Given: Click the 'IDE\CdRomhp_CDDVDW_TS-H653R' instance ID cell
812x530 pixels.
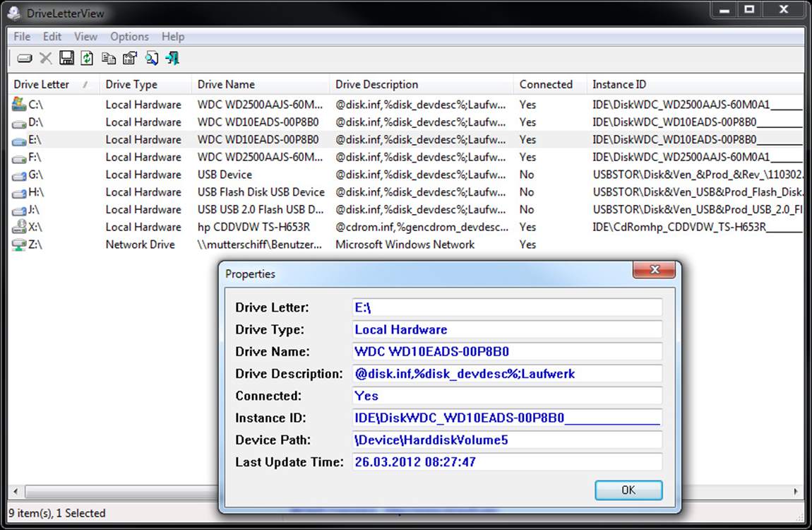Looking at the screenshot, I should (697, 227).
